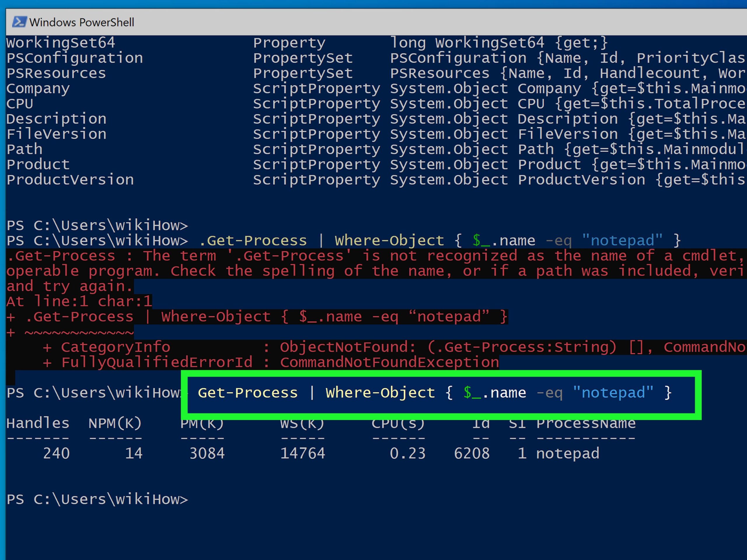
Task: Click the CPU(s) value 0.23
Action: click(407, 453)
